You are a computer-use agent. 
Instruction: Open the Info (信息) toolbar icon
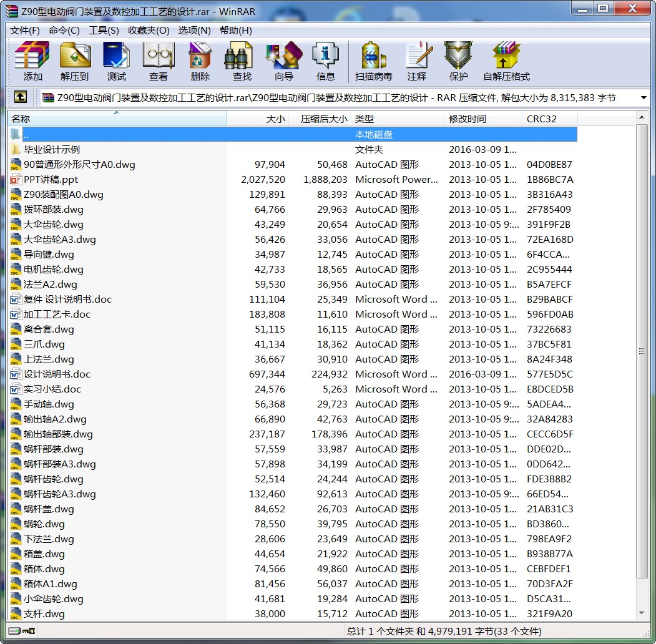tap(325, 56)
